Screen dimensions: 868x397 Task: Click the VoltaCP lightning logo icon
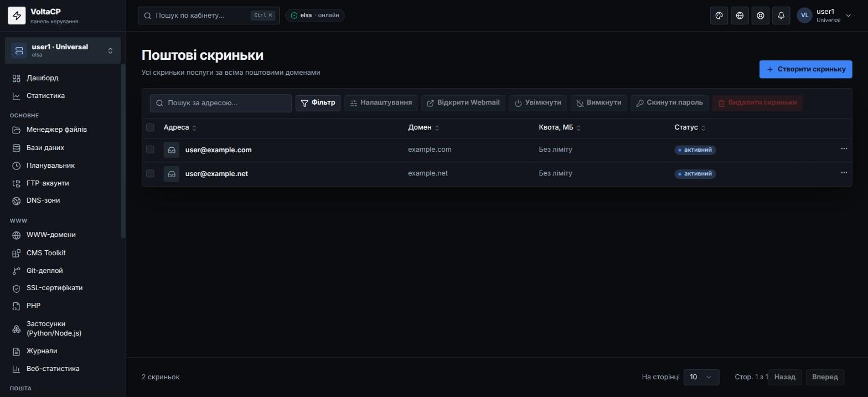coord(17,16)
